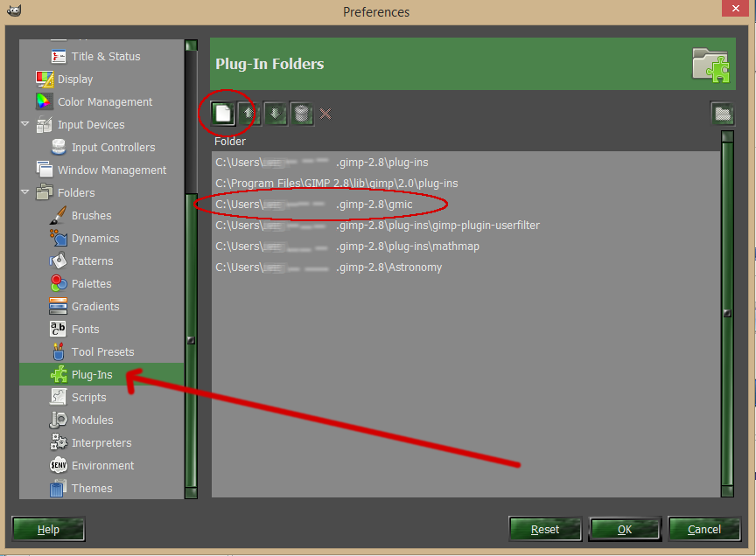Collapse the Folders tree node
The height and width of the screenshot is (556, 756).
point(25,192)
